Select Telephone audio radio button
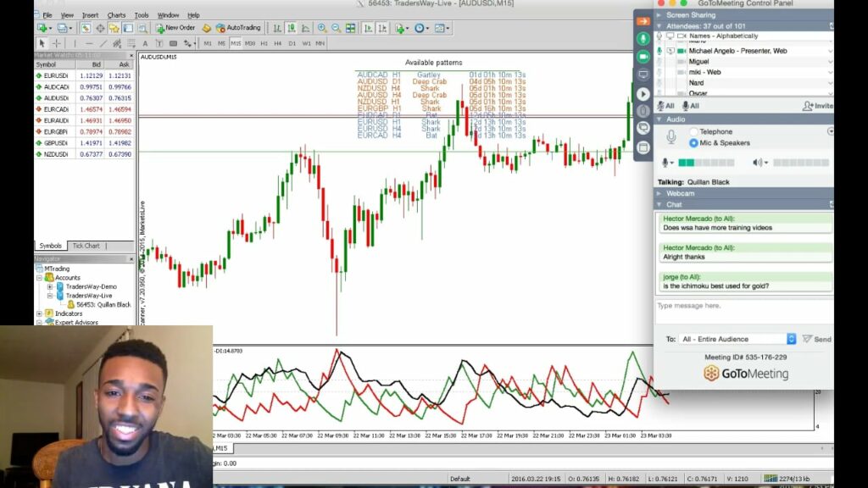This screenshot has height=488, width=868. tap(693, 131)
